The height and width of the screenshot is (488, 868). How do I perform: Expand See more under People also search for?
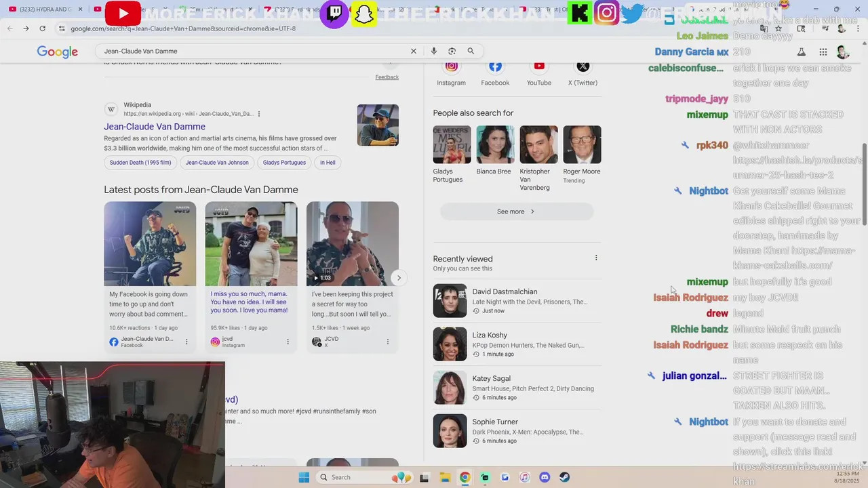tap(517, 211)
